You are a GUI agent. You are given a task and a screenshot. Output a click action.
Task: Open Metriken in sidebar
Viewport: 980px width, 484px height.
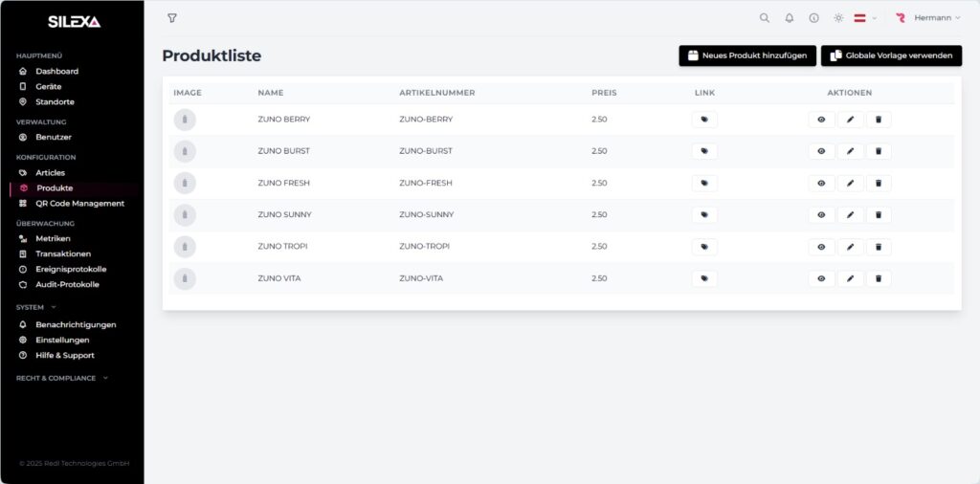pos(53,238)
